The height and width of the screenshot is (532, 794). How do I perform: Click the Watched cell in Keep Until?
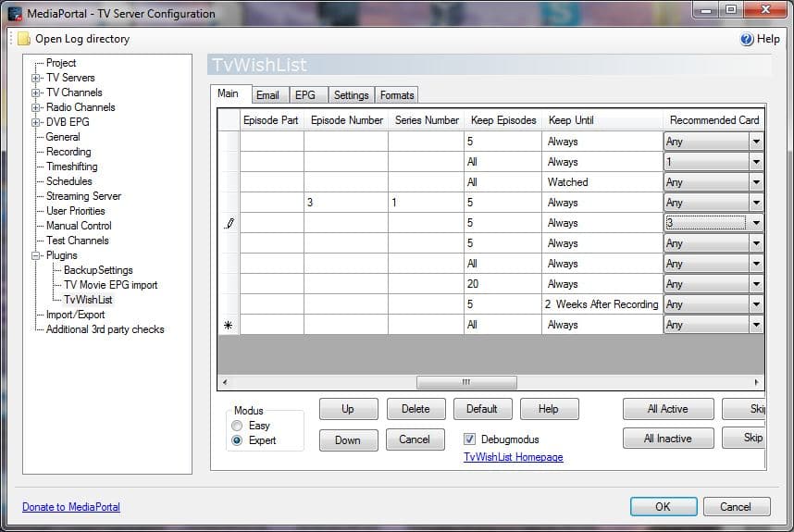point(602,182)
